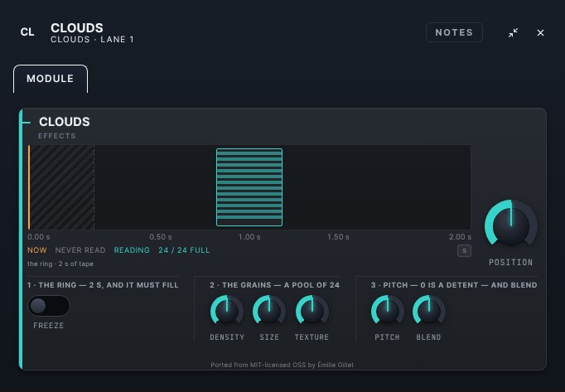Click the POSITION knob

tap(511, 225)
